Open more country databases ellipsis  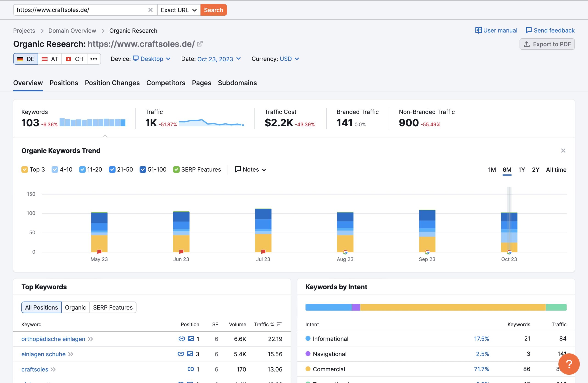click(94, 59)
